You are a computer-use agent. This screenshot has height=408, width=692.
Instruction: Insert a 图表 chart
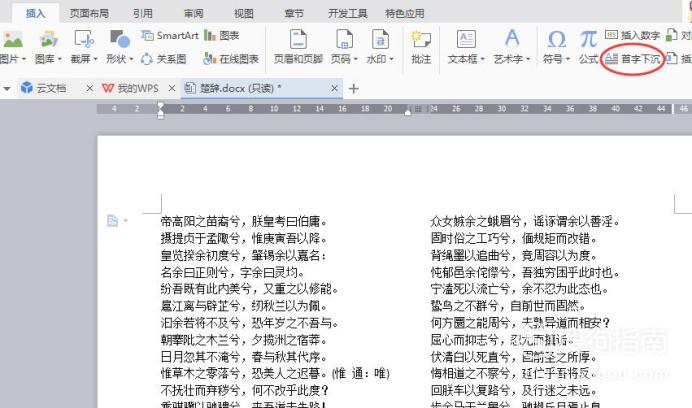click(x=222, y=35)
